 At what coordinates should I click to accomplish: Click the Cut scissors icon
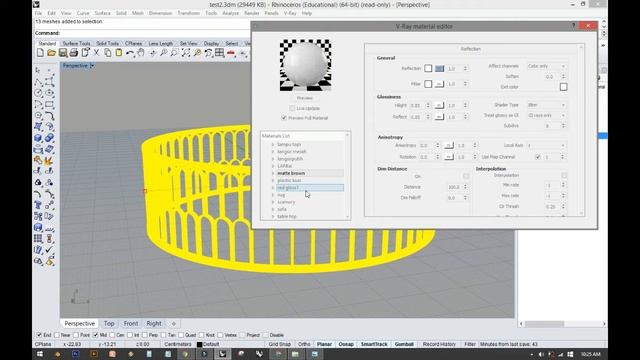coord(96,53)
